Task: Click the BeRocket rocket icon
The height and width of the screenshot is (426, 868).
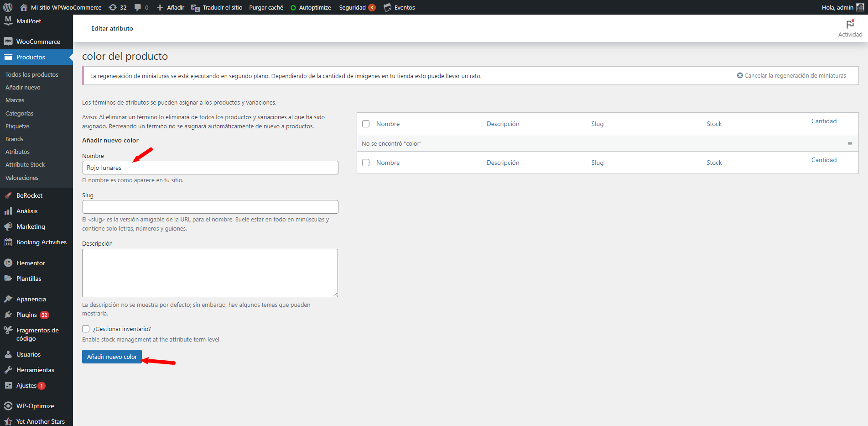Action: point(8,195)
